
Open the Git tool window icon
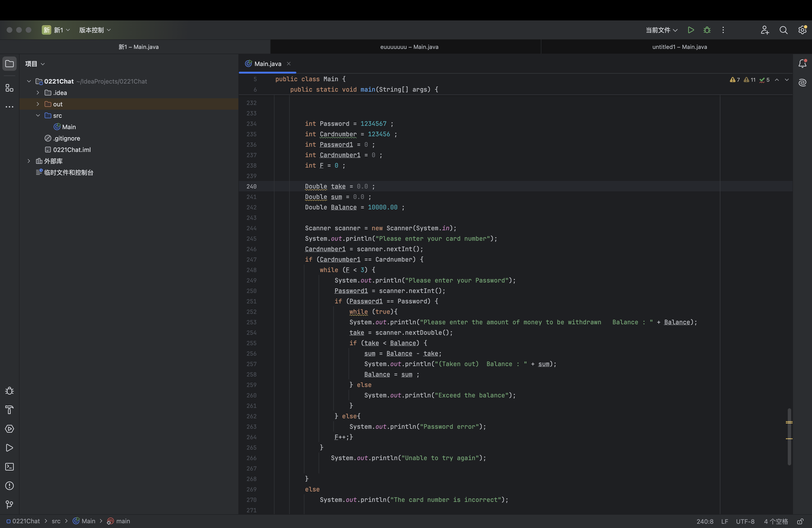click(9, 504)
